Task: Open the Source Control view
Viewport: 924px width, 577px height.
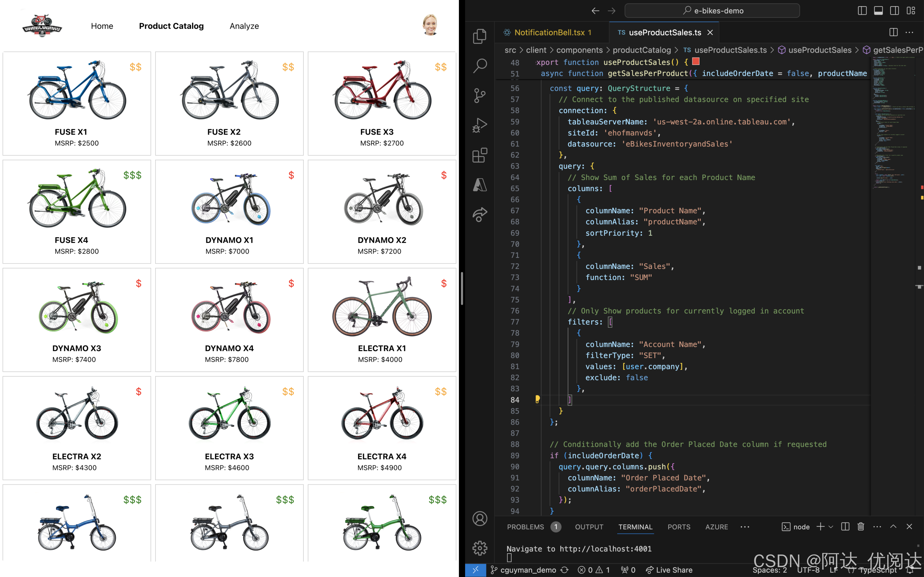Action: click(480, 95)
